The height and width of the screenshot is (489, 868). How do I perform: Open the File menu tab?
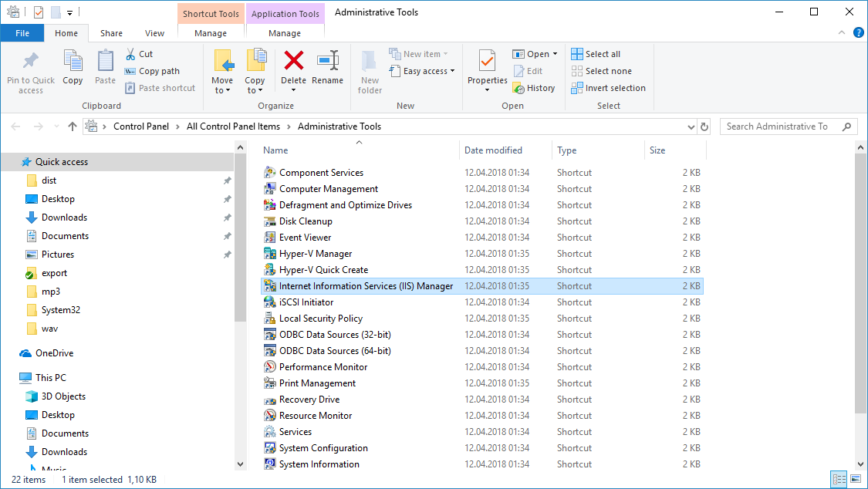[x=22, y=33]
